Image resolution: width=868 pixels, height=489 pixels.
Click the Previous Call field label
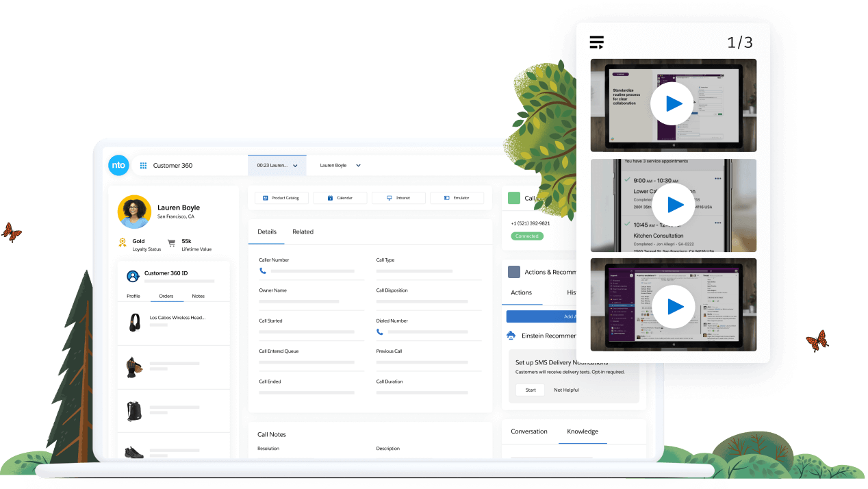coord(389,351)
